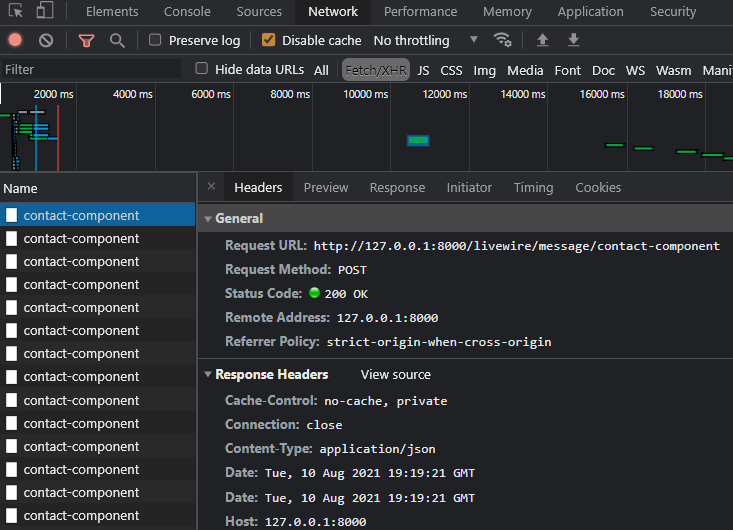733x530 pixels.
Task: Click the Request URL value
Action: click(517, 246)
